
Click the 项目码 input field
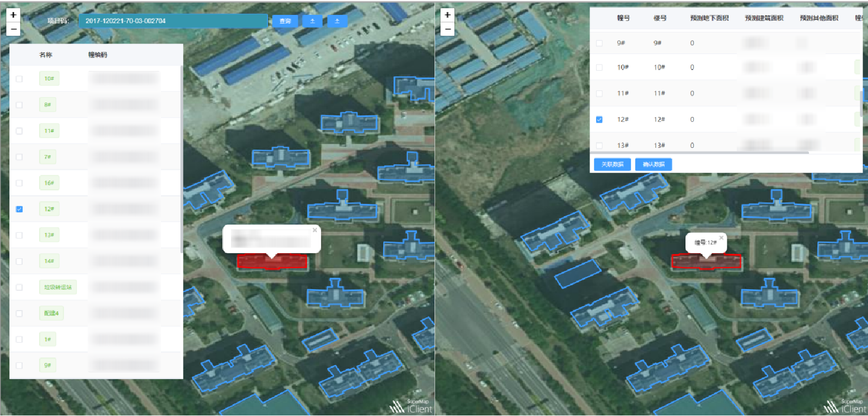tap(173, 21)
